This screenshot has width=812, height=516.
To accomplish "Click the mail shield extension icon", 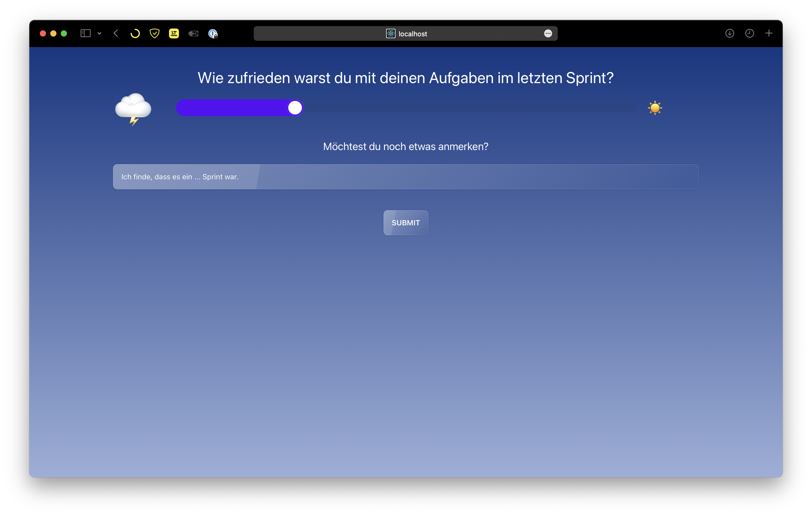I will tap(193, 33).
